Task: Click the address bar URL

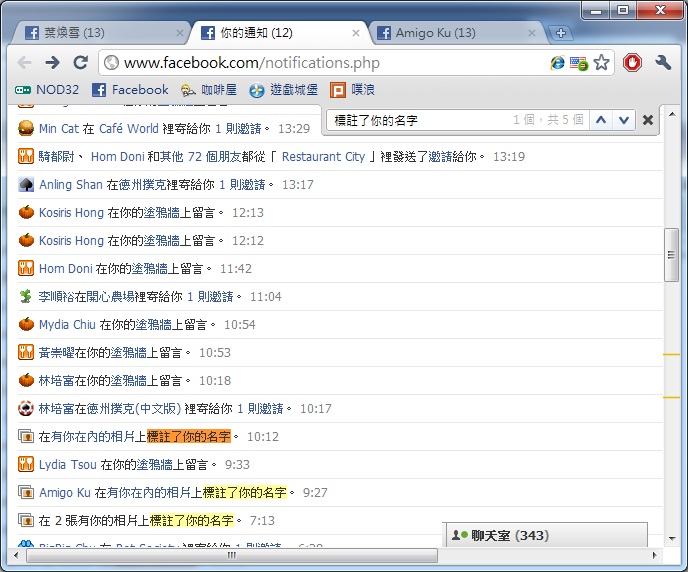Action: pyautogui.click(x=252, y=63)
